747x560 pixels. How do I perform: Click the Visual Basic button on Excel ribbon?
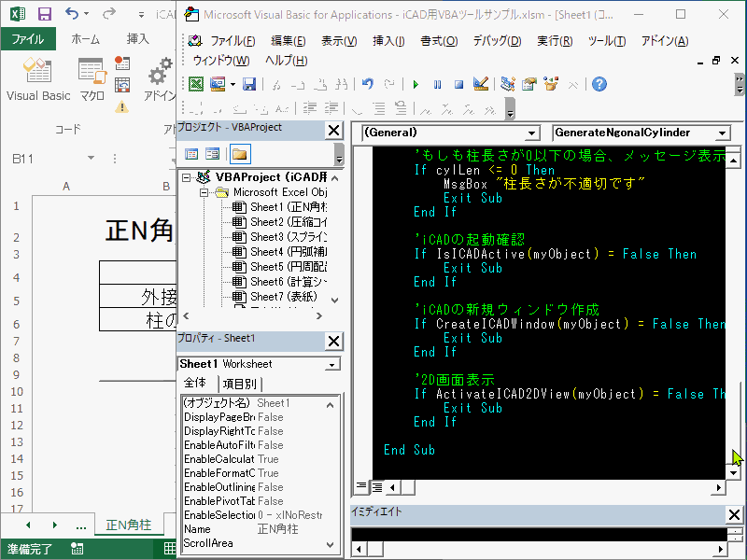pos(37,81)
